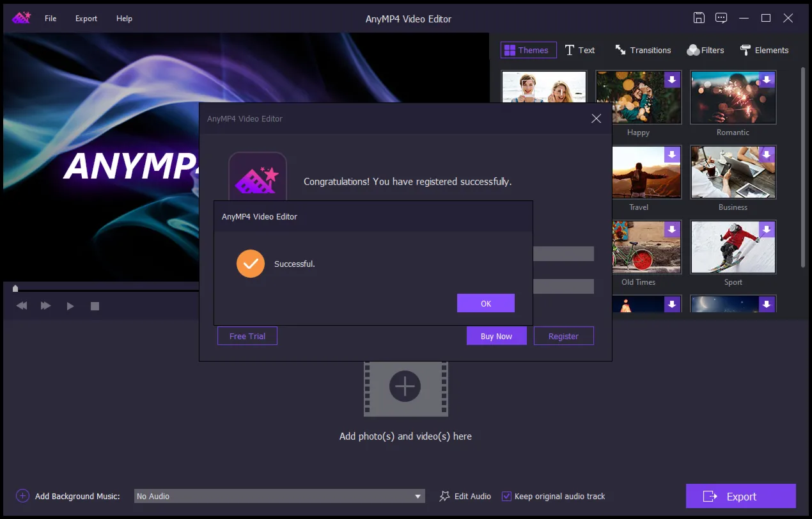Image resolution: width=812 pixels, height=519 pixels.
Task: Select the Sport theme thumbnail
Action: click(733, 247)
